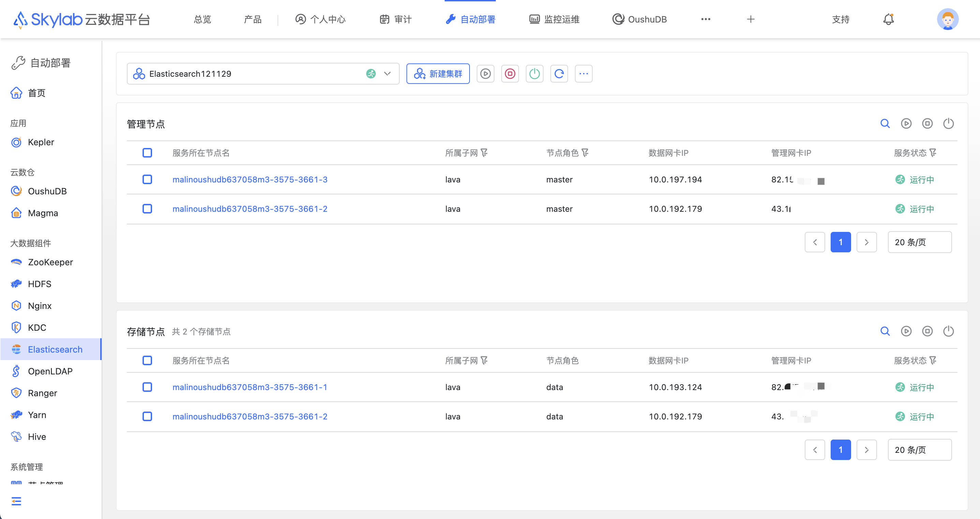Select all rows in 存储节点 table
The height and width of the screenshot is (519, 980).
pos(147,360)
